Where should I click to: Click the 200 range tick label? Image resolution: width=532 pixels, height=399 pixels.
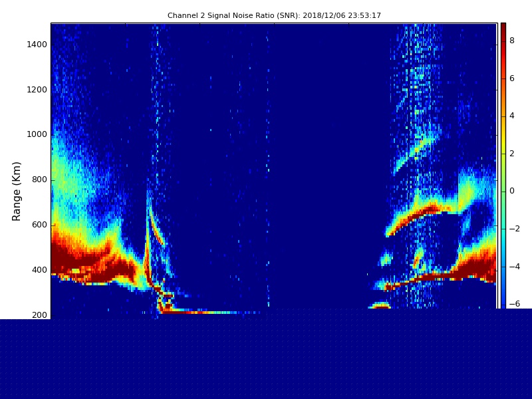39,315
